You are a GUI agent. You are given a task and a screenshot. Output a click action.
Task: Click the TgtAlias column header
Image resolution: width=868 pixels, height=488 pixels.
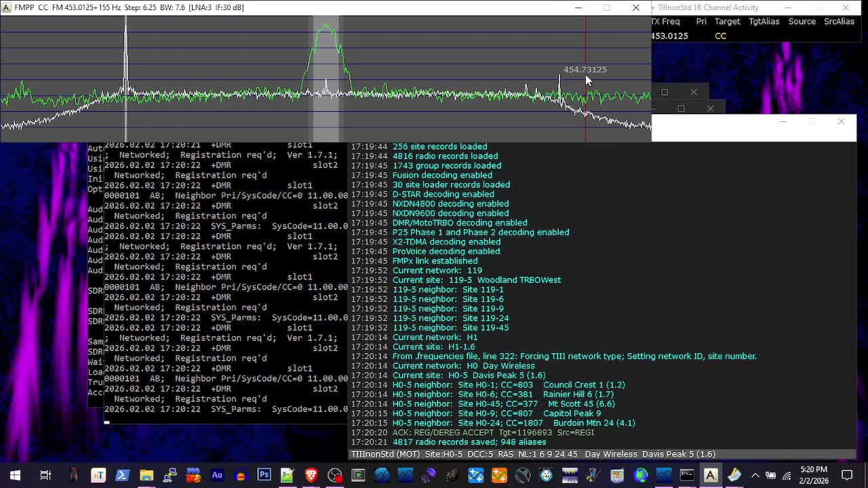point(764,22)
